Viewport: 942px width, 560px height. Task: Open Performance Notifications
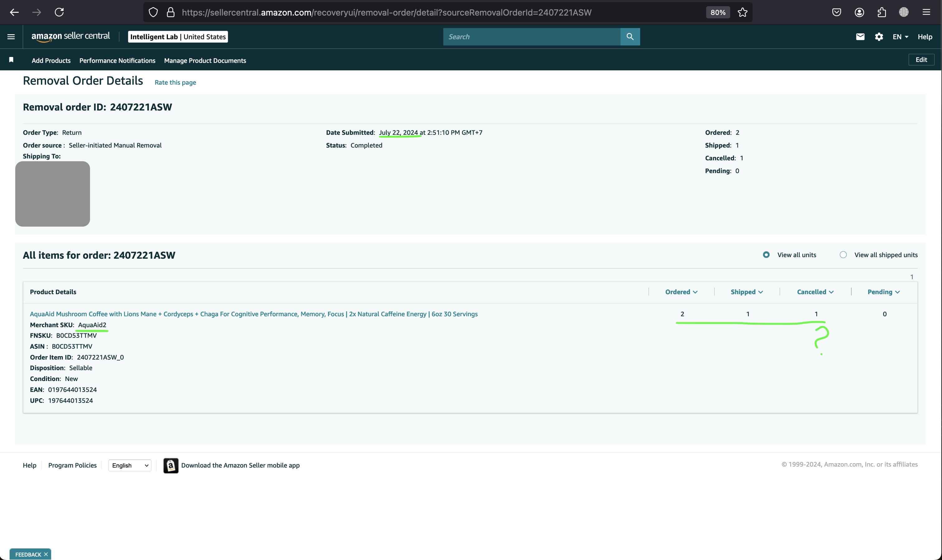coord(117,60)
